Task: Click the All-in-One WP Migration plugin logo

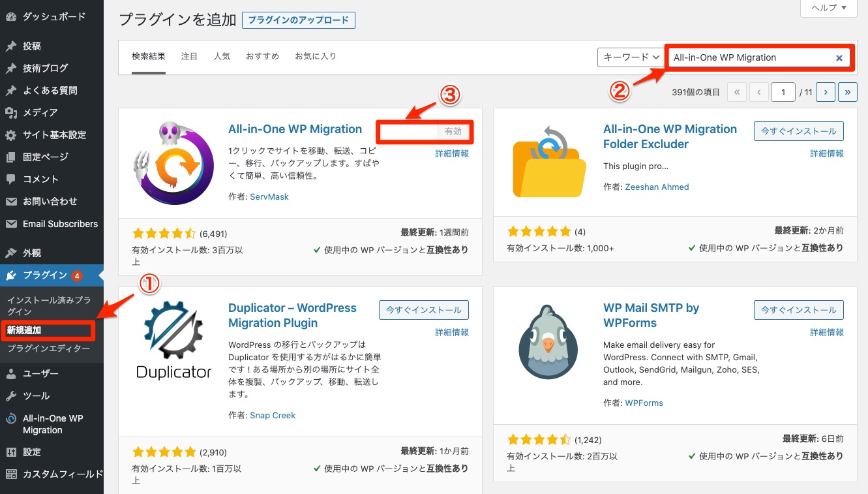Action: [x=173, y=163]
